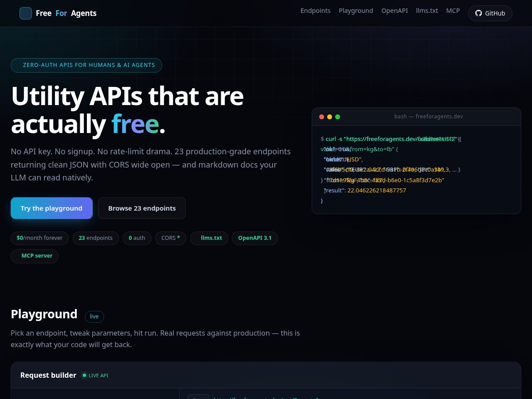Screen dimensions: 532x399
Task: Open the Endpoints nav link
Action: tap(315, 11)
